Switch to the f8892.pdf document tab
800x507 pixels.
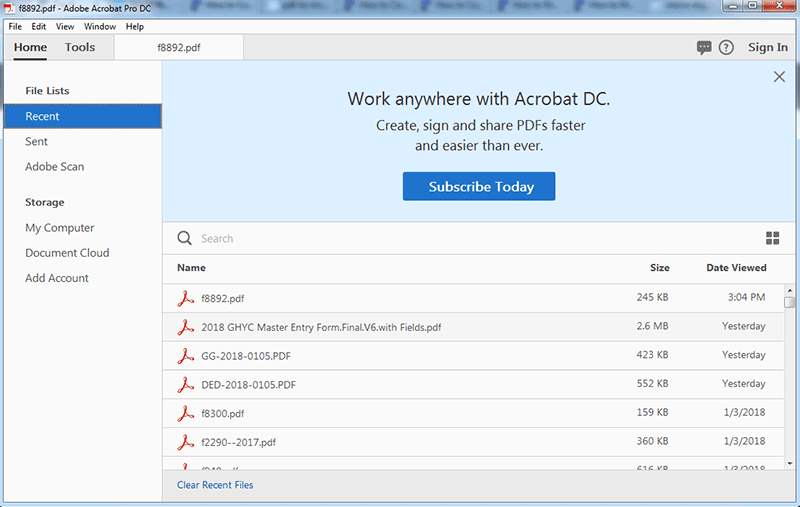(x=179, y=47)
